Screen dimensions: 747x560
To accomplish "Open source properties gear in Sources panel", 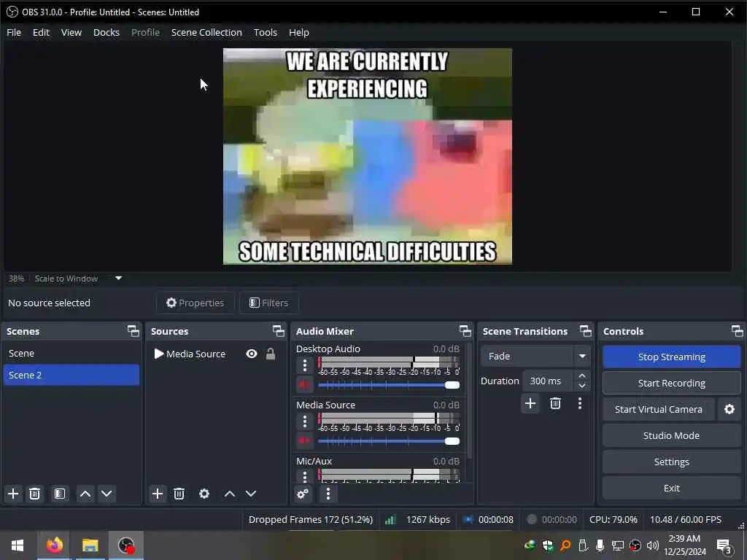I will [x=204, y=494].
